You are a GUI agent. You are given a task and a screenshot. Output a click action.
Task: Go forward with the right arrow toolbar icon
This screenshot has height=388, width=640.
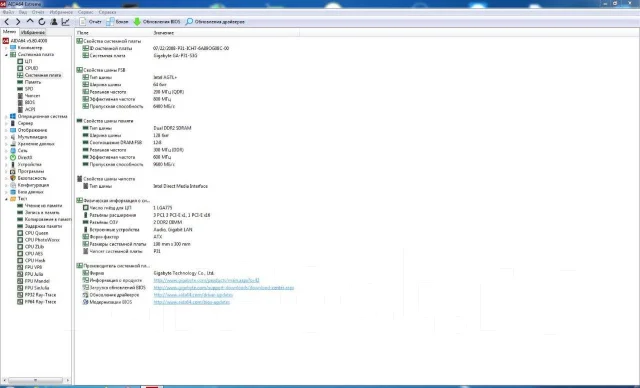coord(18,22)
